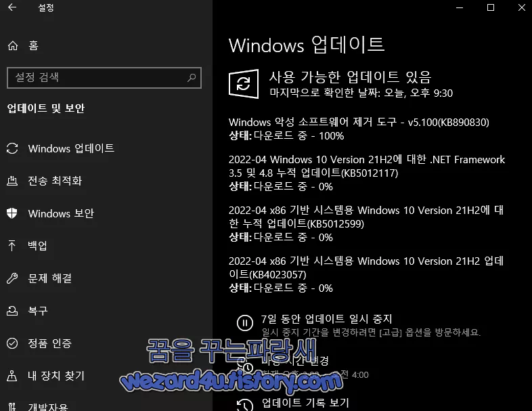Select the KB5012117 .NET Framework update text

367,167
